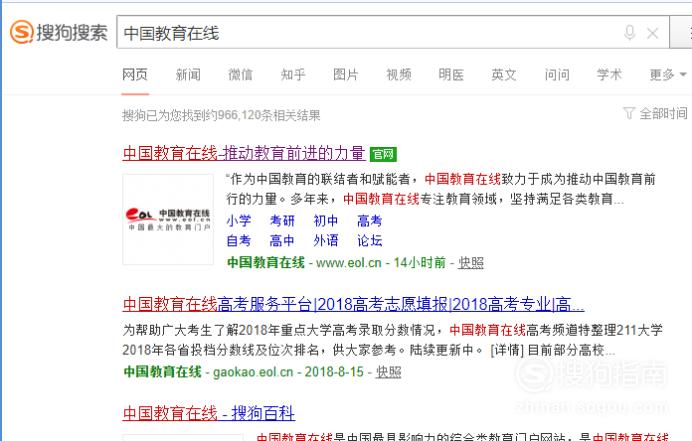Clear the search box with the X icon

(653, 33)
